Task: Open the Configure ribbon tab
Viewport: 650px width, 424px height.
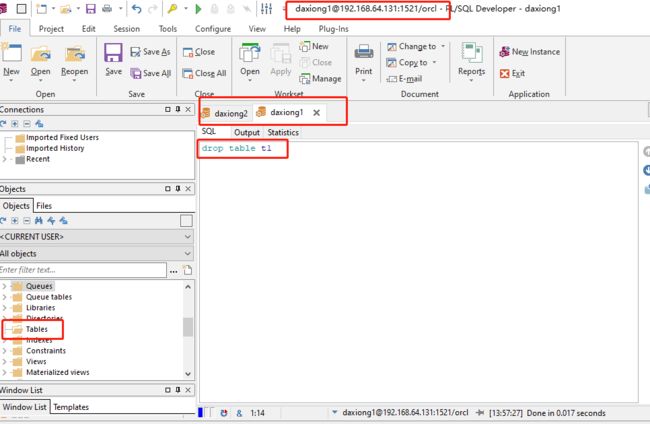Action: click(x=213, y=29)
